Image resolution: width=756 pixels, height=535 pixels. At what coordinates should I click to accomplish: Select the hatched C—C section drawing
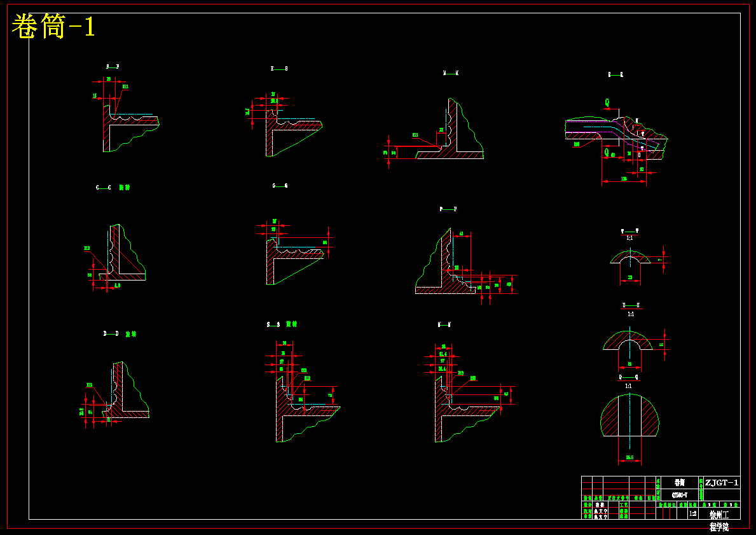click(x=123, y=253)
